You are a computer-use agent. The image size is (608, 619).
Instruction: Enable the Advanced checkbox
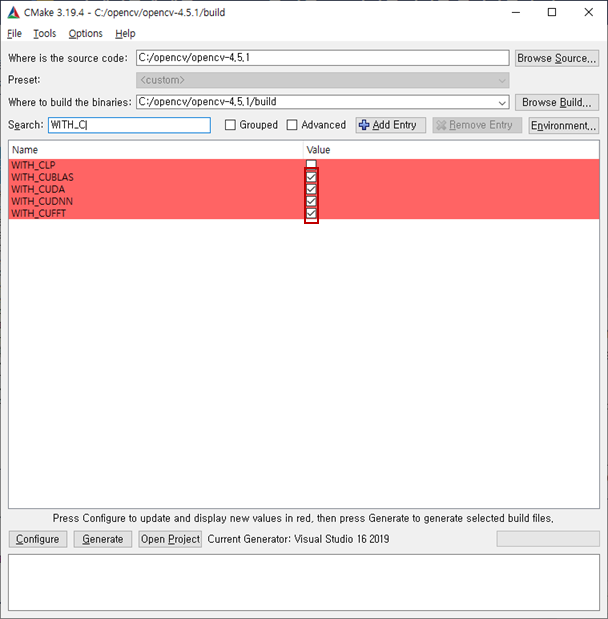pyautogui.click(x=292, y=125)
